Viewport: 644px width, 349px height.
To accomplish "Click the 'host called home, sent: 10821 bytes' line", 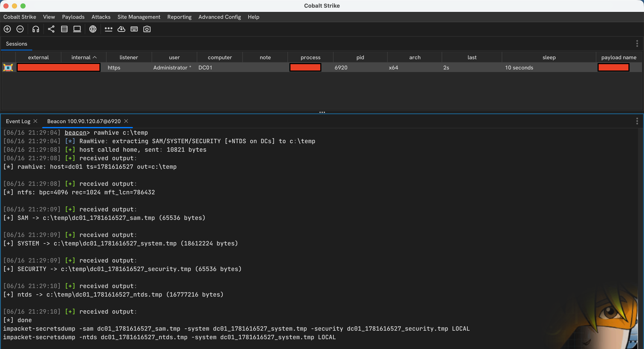I will coord(105,150).
